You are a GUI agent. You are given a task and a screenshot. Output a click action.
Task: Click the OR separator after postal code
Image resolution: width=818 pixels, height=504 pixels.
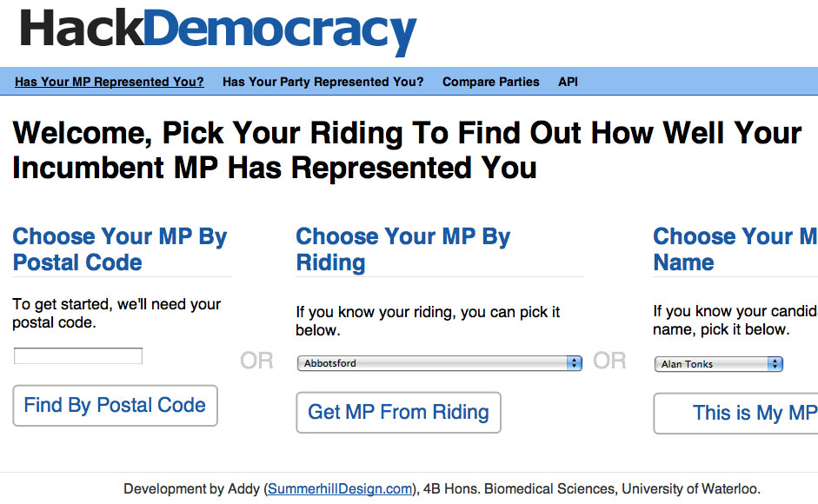tap(256, 361)
